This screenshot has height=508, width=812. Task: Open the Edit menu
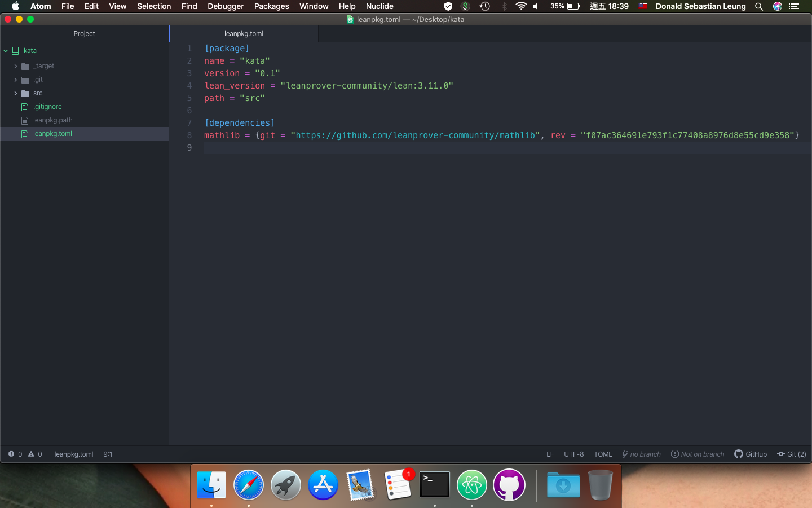pos(91,6)
